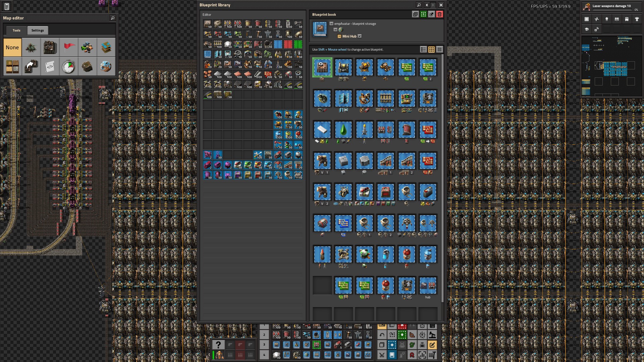
Task: Select the hub blueprint thumbnail
Action: coord(428,285)
